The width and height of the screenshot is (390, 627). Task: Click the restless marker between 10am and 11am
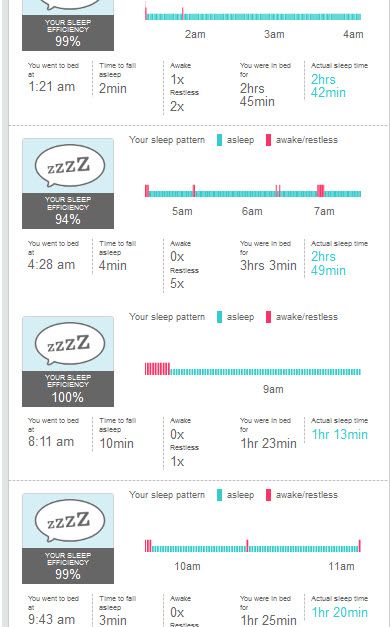pyautogui.click(x=247, y=546)
